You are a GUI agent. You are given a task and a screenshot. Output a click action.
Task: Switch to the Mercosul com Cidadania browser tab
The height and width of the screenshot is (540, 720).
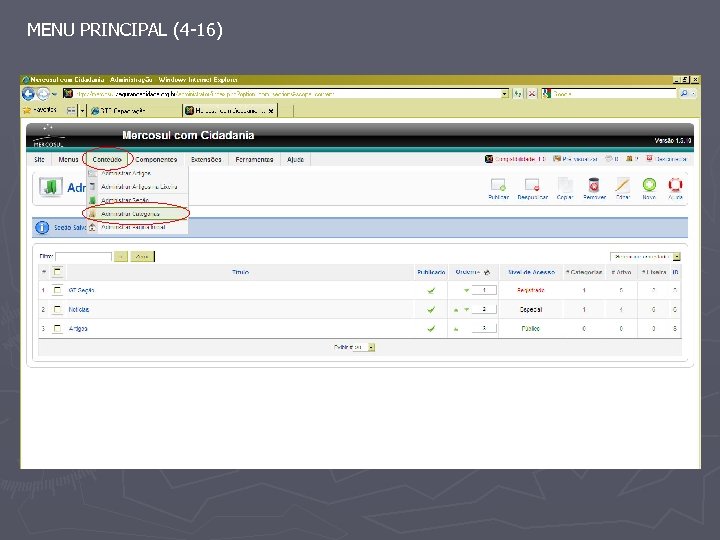[230, 111]
